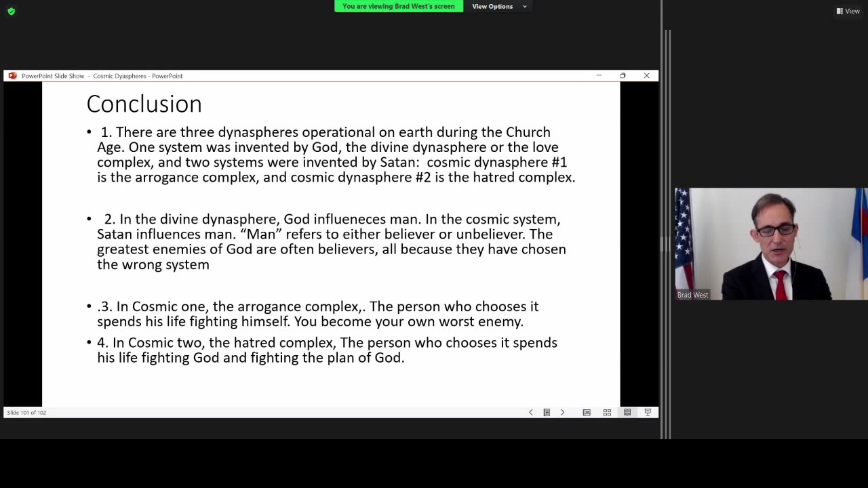This screenshot has height=488, width=868.
Task: Open the see all slides icon
Action: click(x=547, y=412)
